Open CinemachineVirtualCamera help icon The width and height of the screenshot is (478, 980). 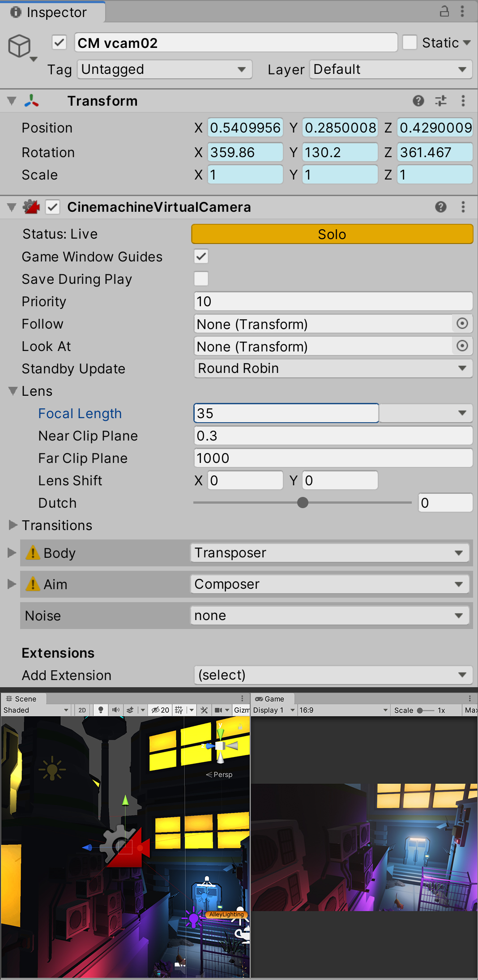441,207
